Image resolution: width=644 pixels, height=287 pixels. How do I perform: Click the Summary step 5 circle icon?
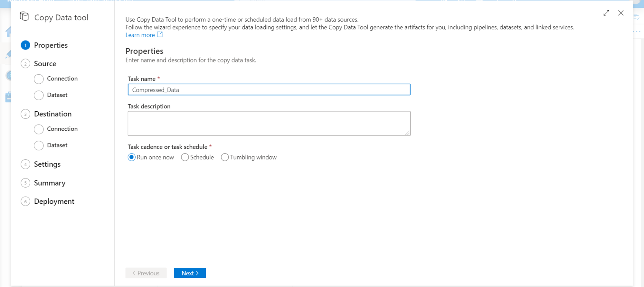(x=25, y=183)
